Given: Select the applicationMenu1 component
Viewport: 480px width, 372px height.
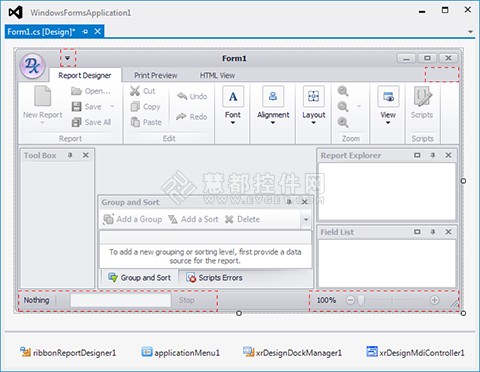Looking at the screenshot, I should 180,352.
